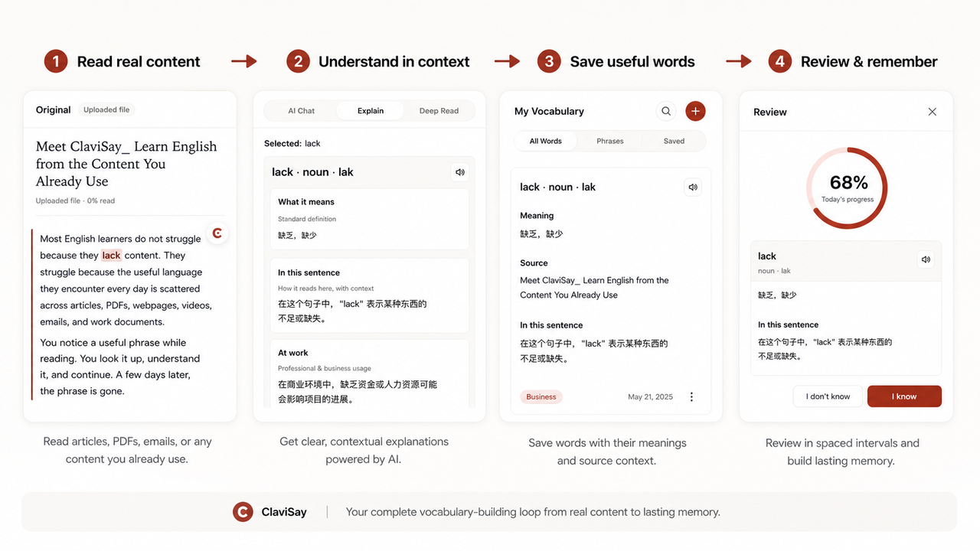Click the Uploaded file badge
Screen dimensions: 980x551
click(106, 109)
